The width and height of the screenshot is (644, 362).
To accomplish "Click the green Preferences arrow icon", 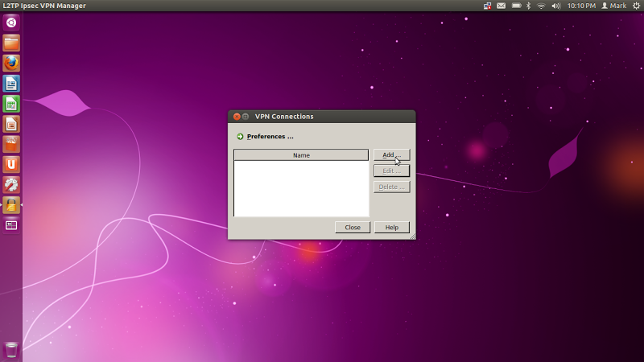I will tap(240, 137).
